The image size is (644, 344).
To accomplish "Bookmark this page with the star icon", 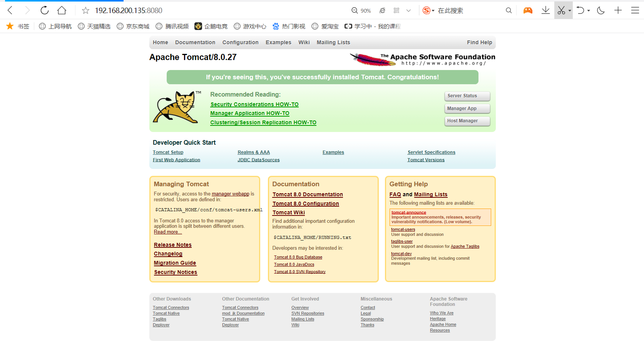I will coord(85,10).
